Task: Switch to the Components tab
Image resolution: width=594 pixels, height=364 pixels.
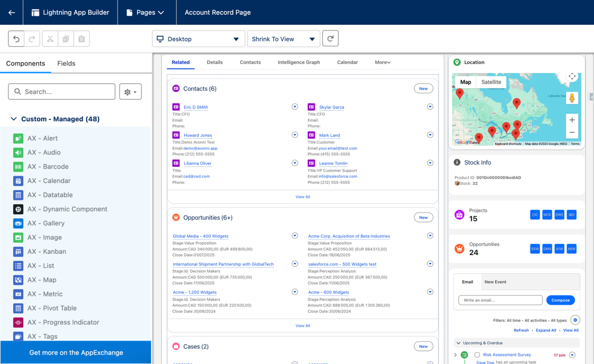Action: 26,63
